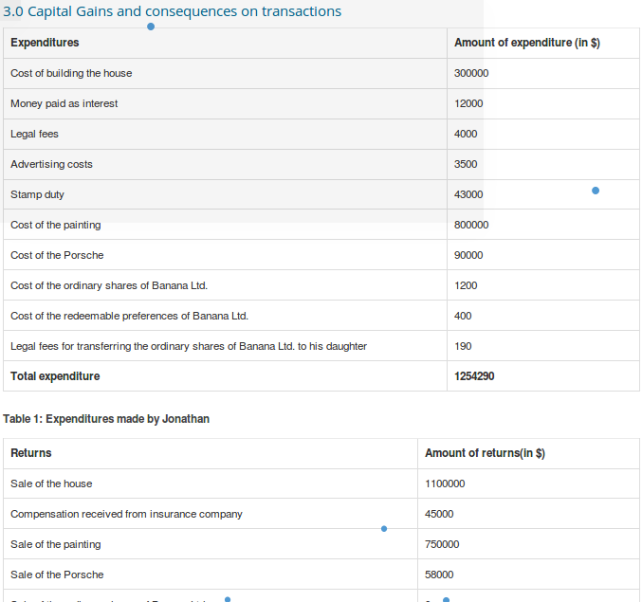Click the 300000 amount cell
The width and height of the screenshot is (642, 602).
click(x=471, y=73)
